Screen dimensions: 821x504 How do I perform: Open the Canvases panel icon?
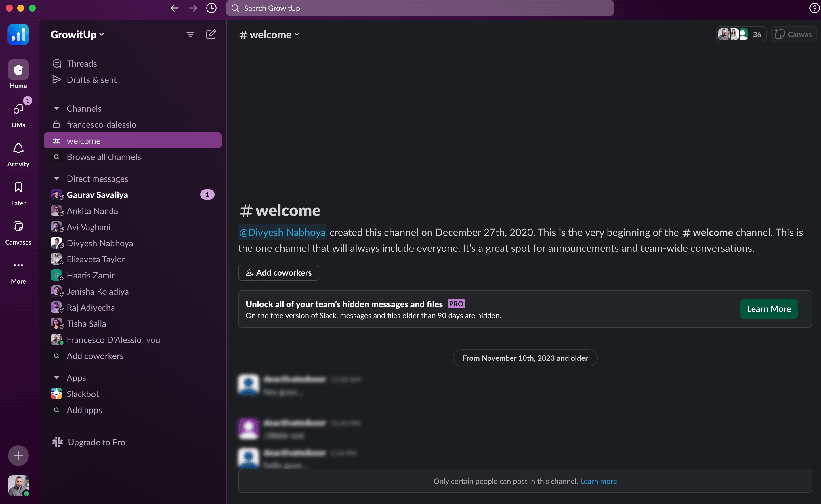coord(18,226)
